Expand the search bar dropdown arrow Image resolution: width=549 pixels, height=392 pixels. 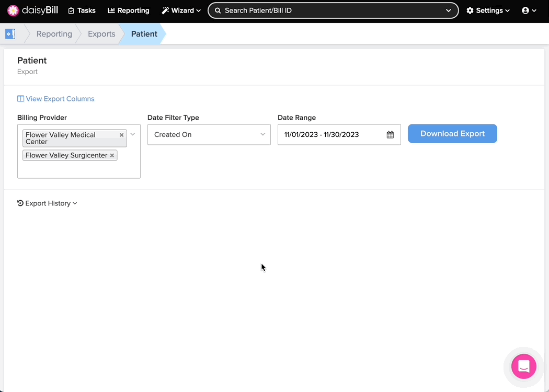tap(449, 10)
